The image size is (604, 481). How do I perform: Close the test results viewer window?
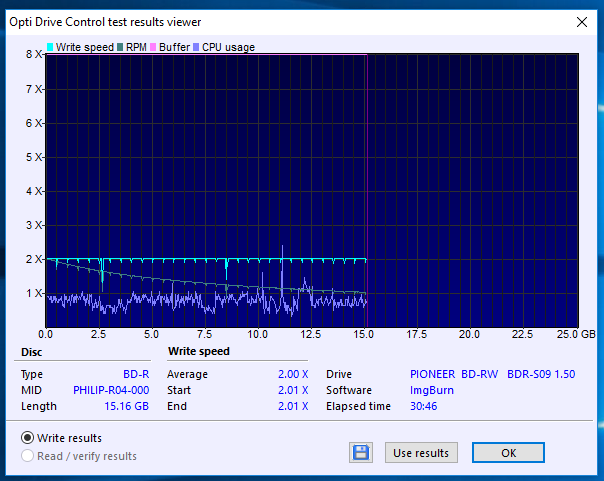click(x=582, y=22)
